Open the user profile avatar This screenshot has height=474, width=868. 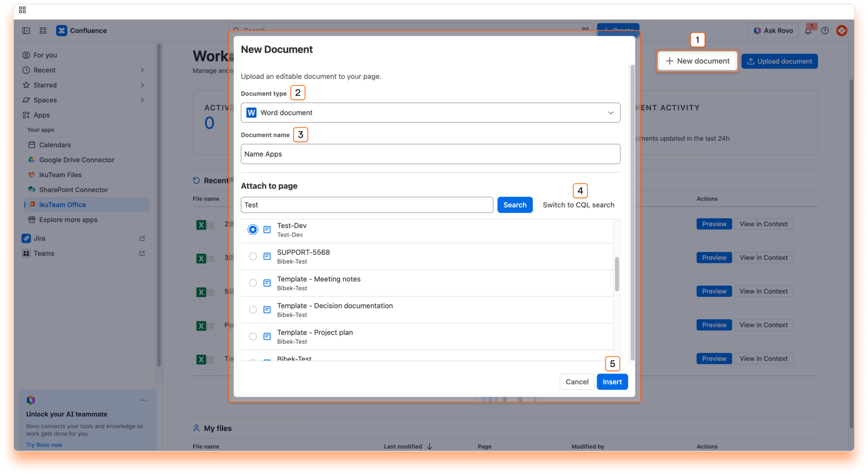coord(842,30)
